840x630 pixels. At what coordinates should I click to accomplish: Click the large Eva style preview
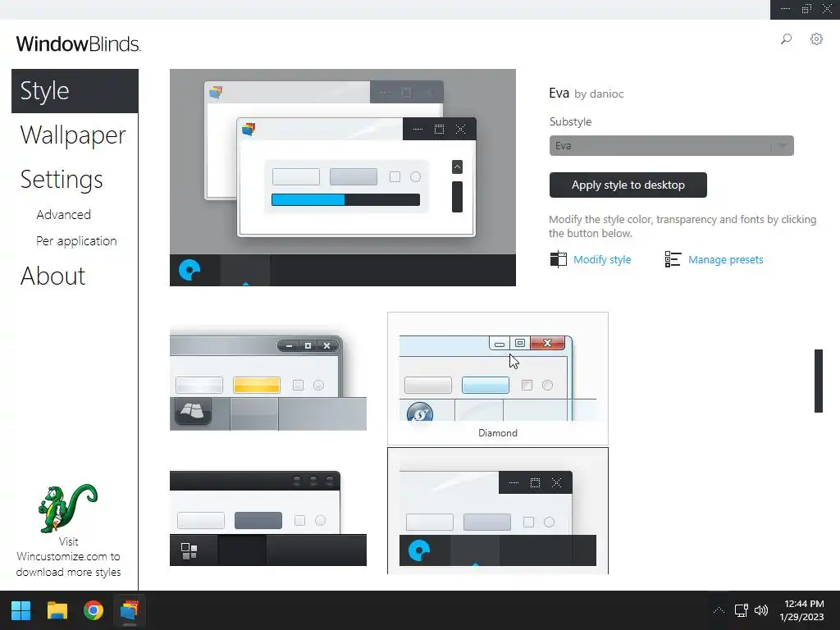343,177
